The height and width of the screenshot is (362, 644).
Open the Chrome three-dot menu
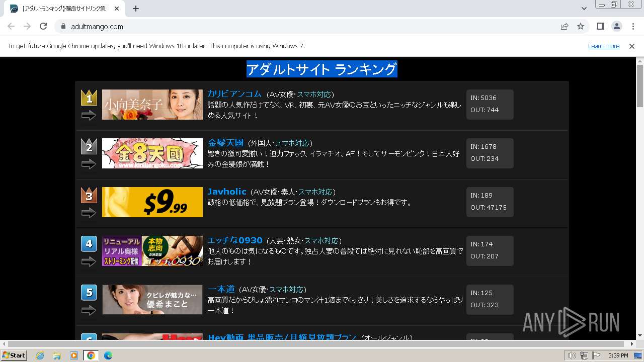pos(633,26)
